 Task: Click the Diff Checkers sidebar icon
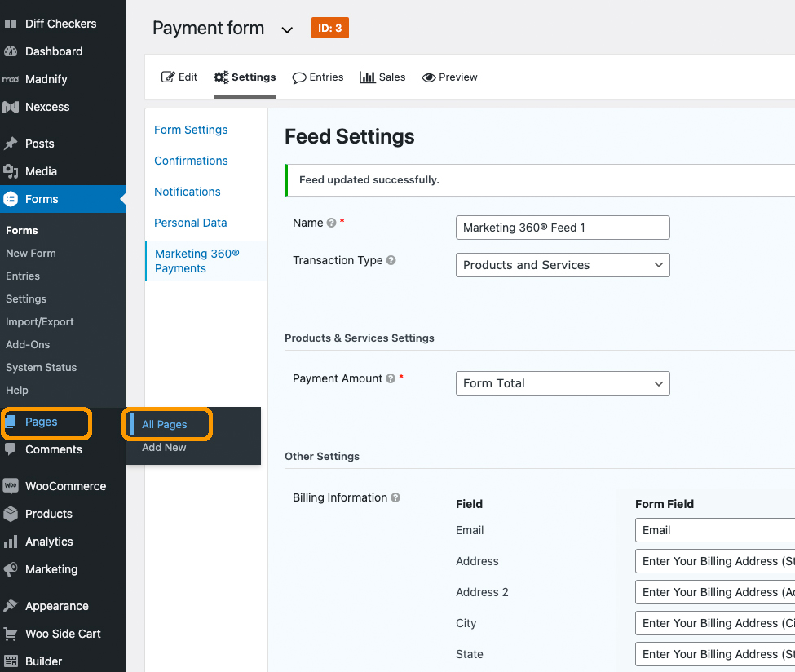(x=11, y=24)
